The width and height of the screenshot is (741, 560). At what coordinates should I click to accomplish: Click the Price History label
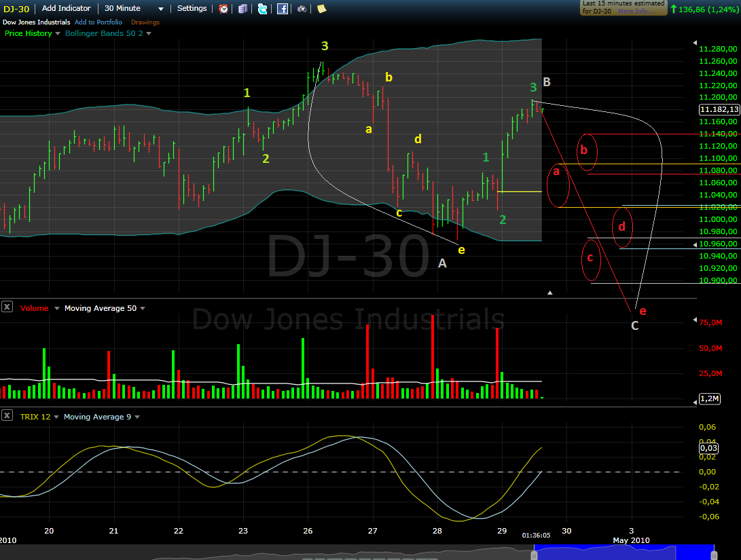[28, 33]
